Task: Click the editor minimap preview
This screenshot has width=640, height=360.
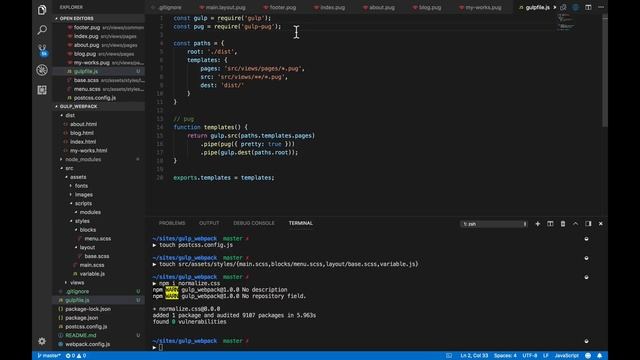Action: 566,22
